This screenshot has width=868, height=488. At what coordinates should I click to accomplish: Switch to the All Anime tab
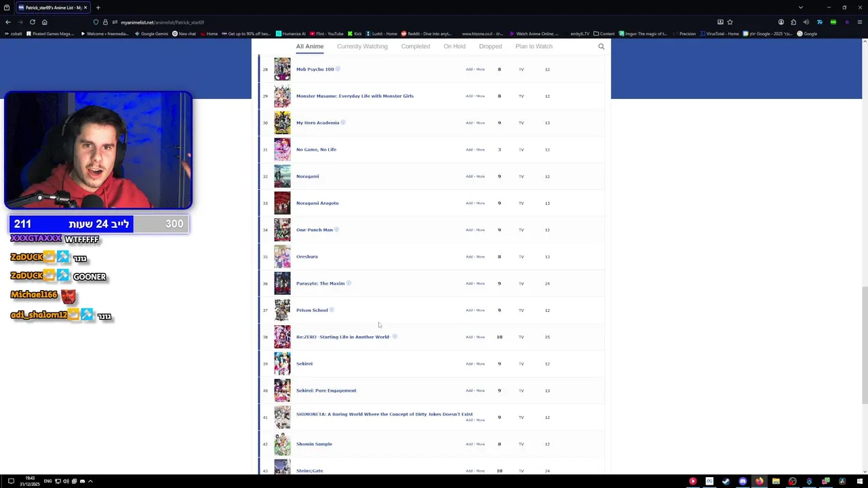[x=310, y=47]
